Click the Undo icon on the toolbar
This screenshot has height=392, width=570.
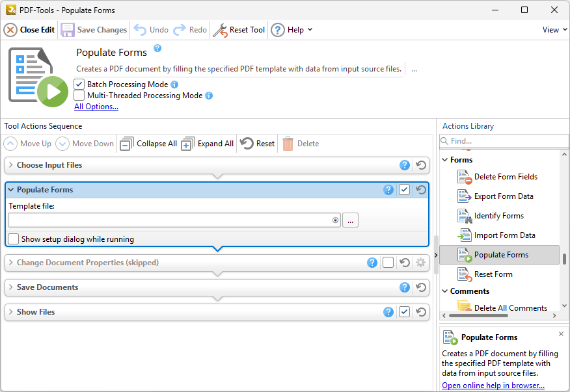pos(139,29)
